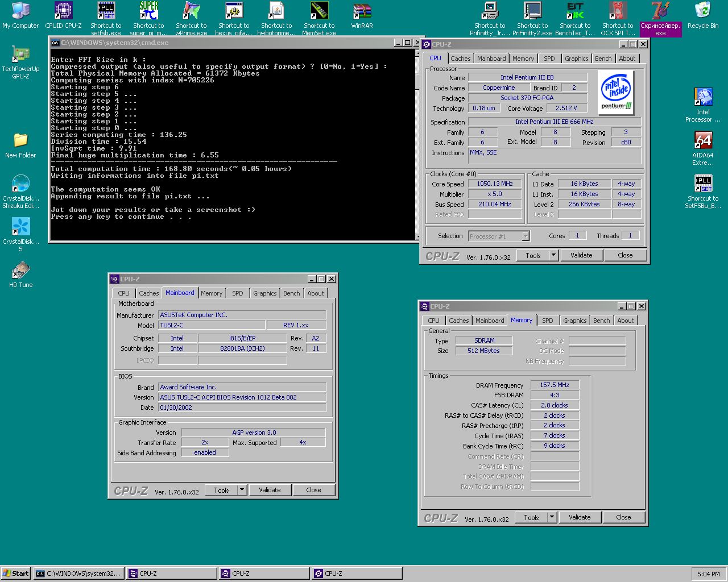Click the Core Voltage 2.512 V value

point(566,108)
